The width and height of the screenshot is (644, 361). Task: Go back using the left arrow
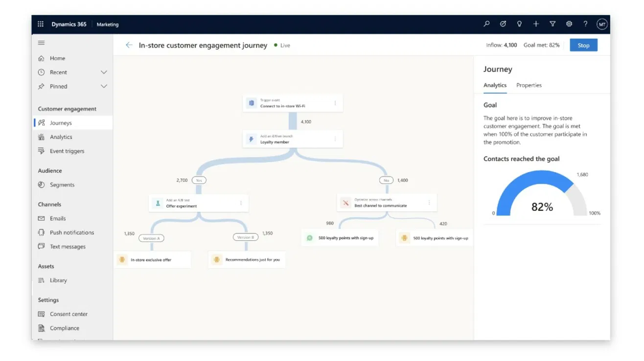[x=129, y=45]
